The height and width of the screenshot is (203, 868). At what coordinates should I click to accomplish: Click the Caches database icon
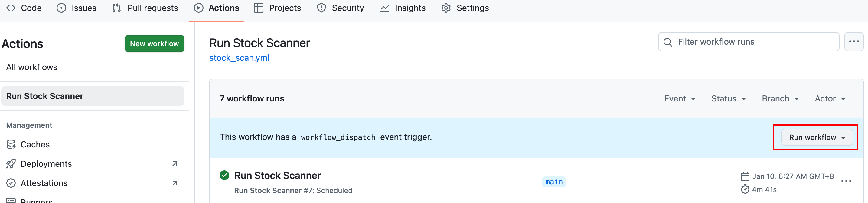[11, 144]
